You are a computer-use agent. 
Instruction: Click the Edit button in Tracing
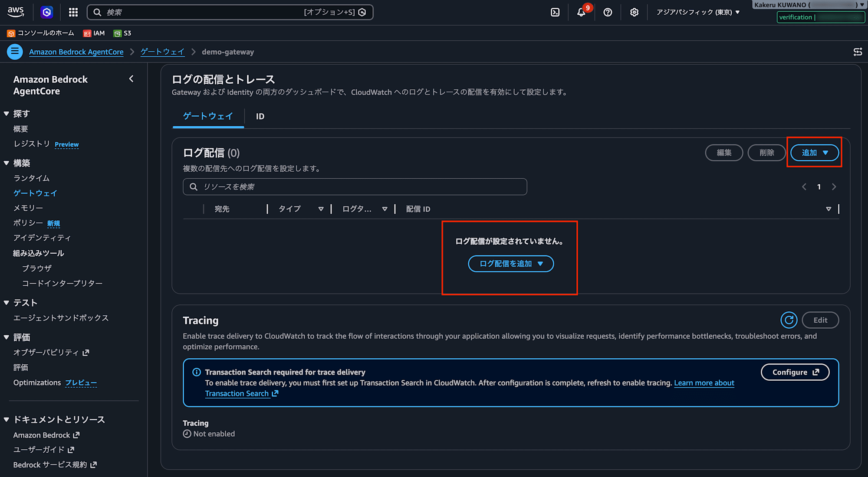click(x=820, y=320)
